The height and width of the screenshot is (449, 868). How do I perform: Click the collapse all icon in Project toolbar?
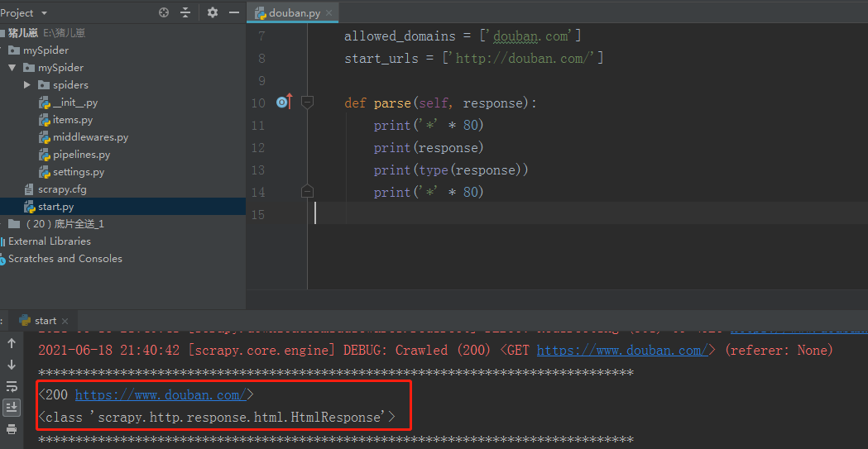click(x=185, y=12)
